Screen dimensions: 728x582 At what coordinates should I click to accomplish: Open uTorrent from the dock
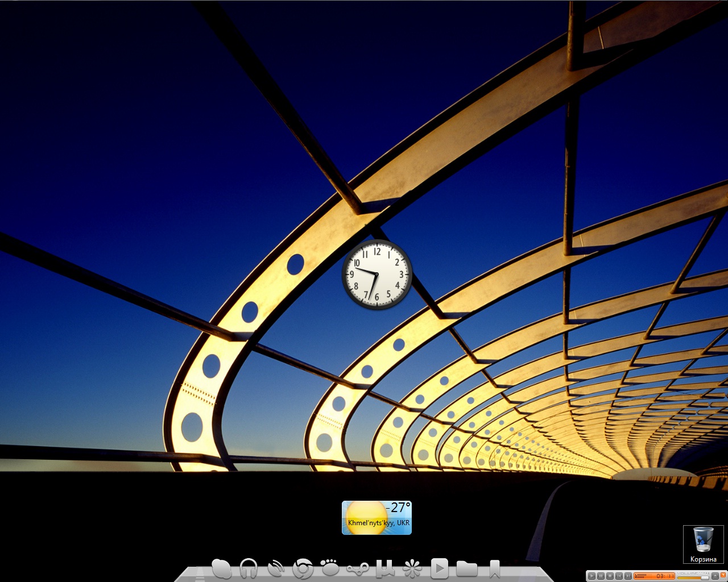tap(385, 568)
